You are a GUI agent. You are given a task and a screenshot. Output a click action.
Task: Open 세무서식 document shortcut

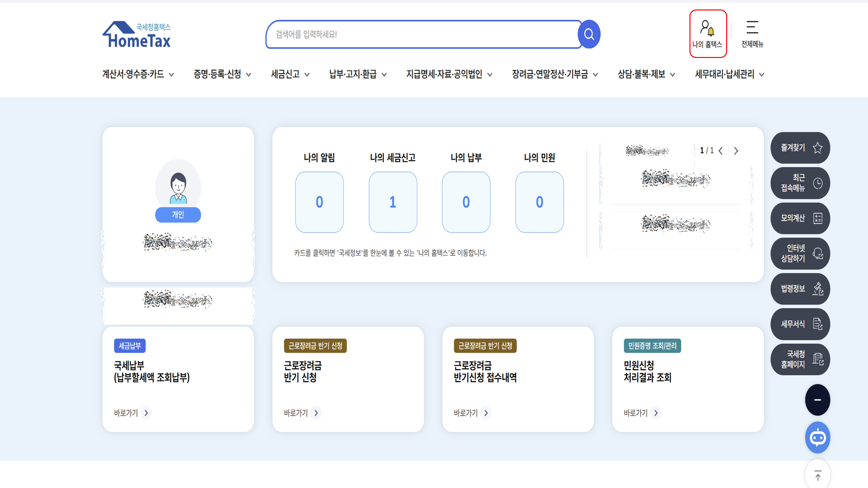[x=800, y=324]
